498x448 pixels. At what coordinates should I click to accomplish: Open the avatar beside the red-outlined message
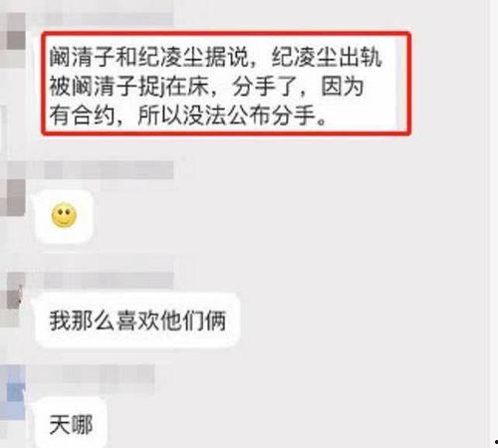coord(13,40)
